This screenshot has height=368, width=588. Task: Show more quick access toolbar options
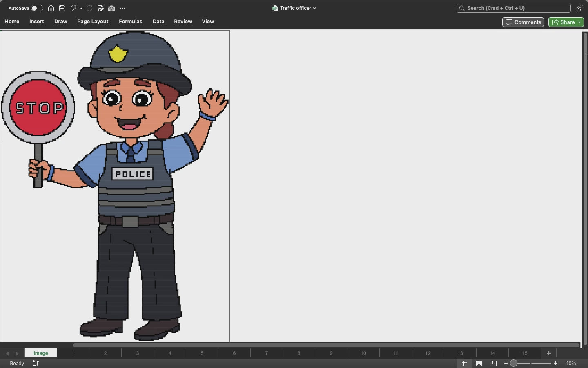pyautogui.click(x=122, y=8)
